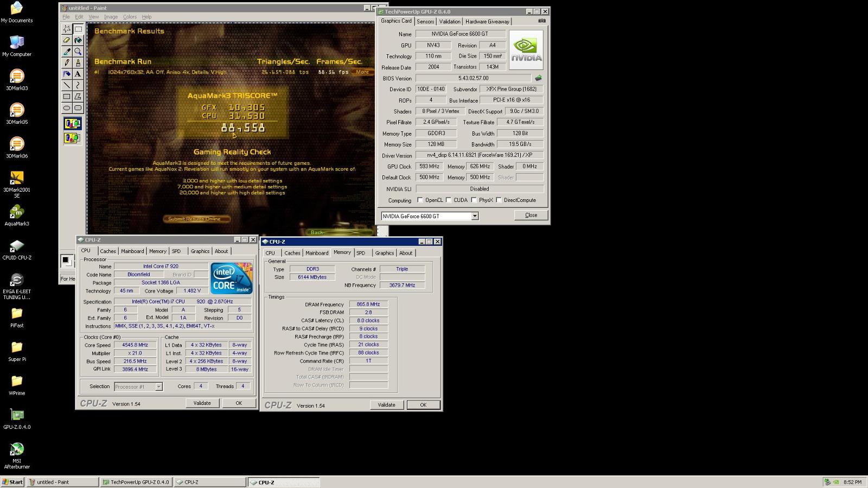Open the Hardware Giveaway tab in GPU-Z
Screen dimensions: 868x488
pos(487,22)
